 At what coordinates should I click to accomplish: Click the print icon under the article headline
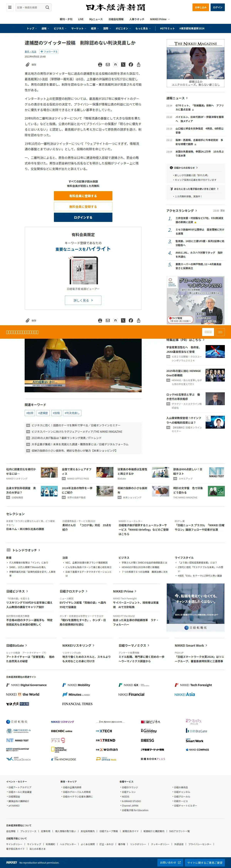pyautogui.click(x=100, y=65)
